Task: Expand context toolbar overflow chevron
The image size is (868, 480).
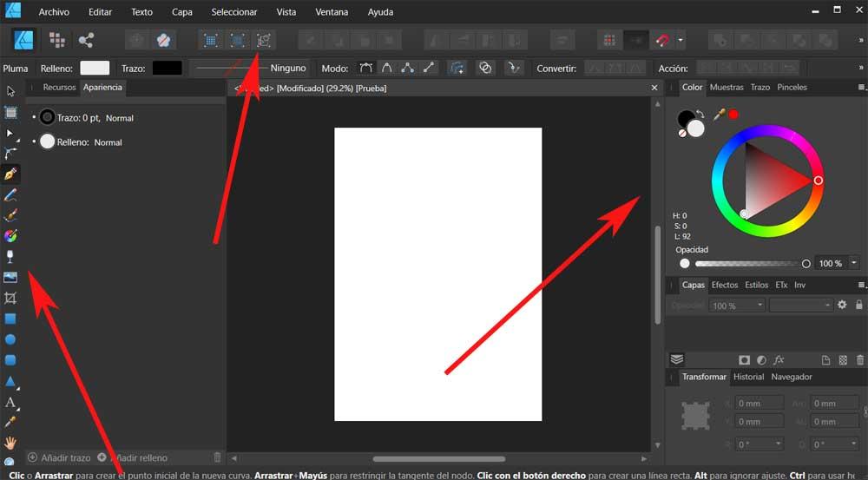Action: coord(861,68)
